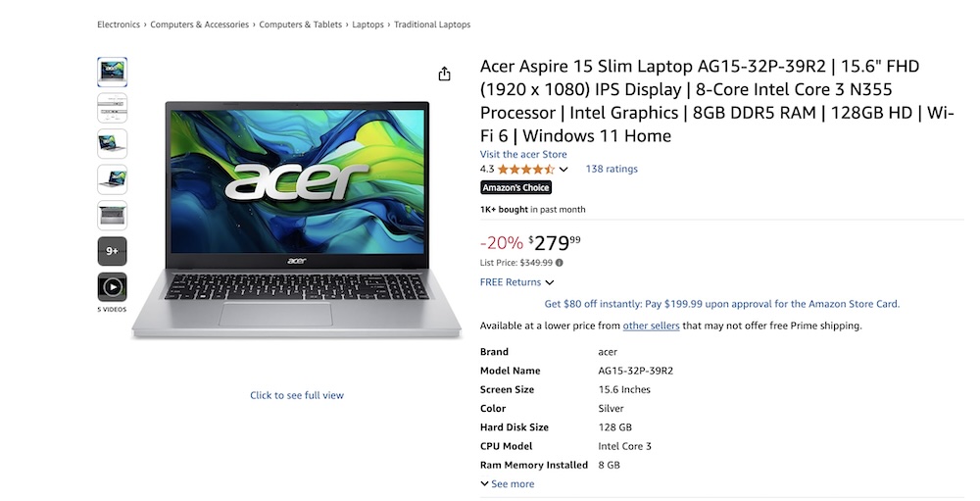The image size is (980, 501).
Task: Click the List Price info icon
Action: pyautogui.click(x=560, y=263)
